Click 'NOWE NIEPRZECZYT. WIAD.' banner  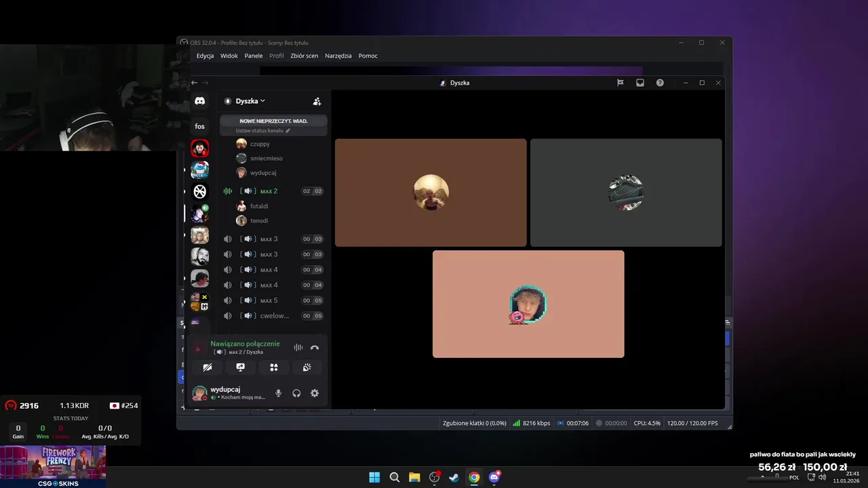pos(273,121)
